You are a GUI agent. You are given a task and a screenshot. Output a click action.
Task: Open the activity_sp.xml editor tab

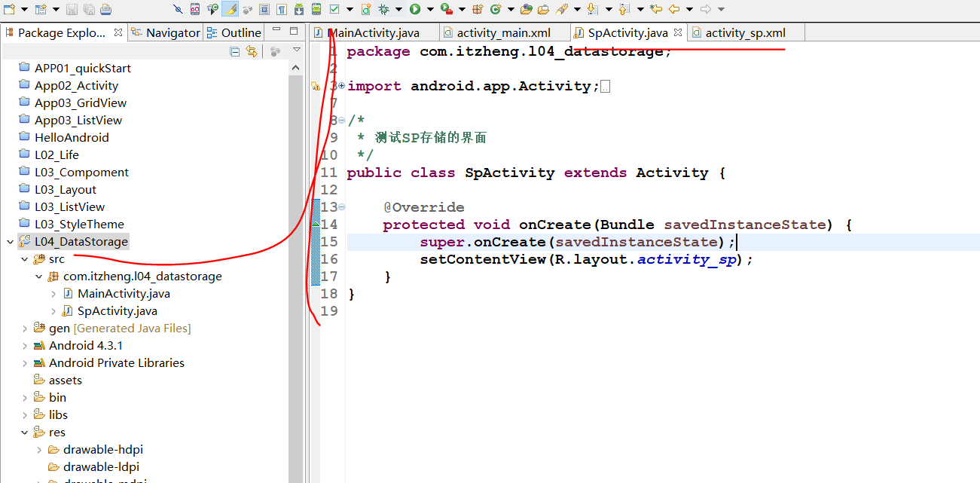pyautogui.click(x=745, y=32)
